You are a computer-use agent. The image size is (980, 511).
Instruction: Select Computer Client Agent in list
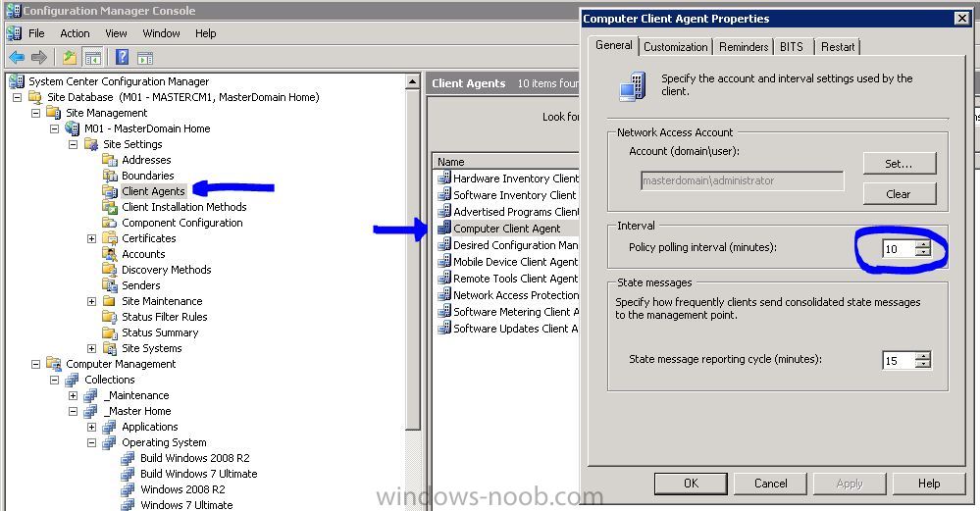[507, 228]
